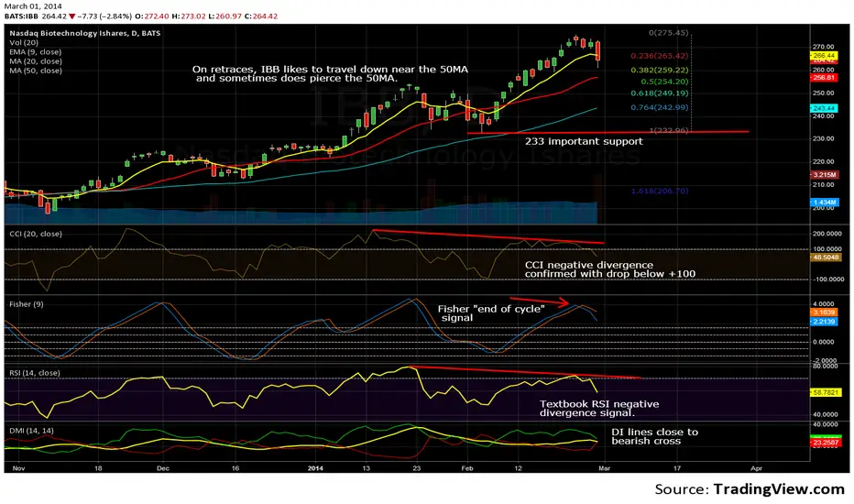Click the orange Fisher value tag "3.1839"
Image resolution: width=854 pixels, height=504 pixels.
point(824,312)
